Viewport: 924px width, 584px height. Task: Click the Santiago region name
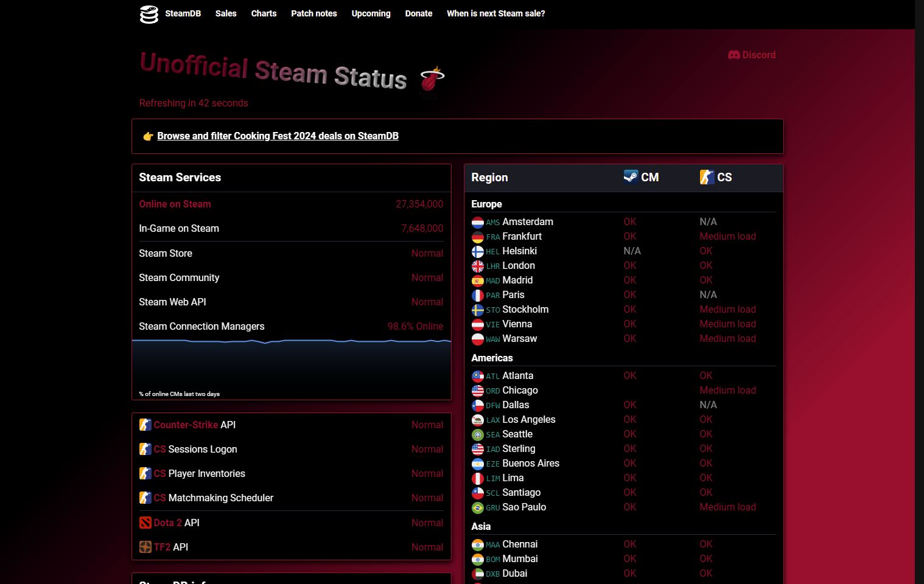[521, 493]
